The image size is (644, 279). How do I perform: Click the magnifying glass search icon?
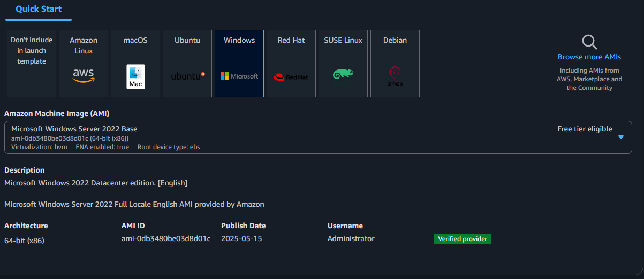(x=589, y=42)
